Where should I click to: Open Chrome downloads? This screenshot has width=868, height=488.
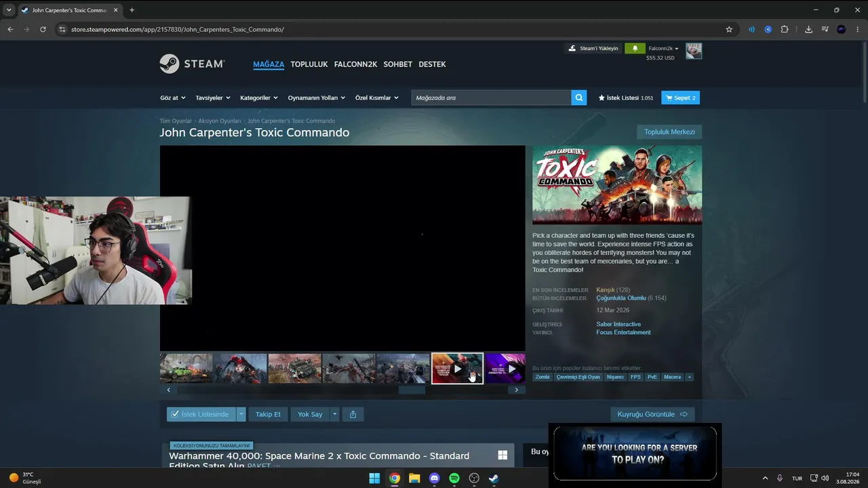pyautogui.click(x=808, y=29)
